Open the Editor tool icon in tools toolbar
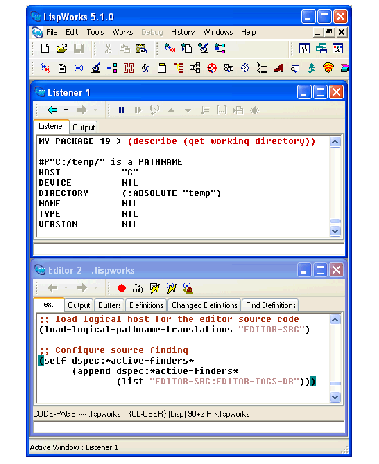 (62, 68)
